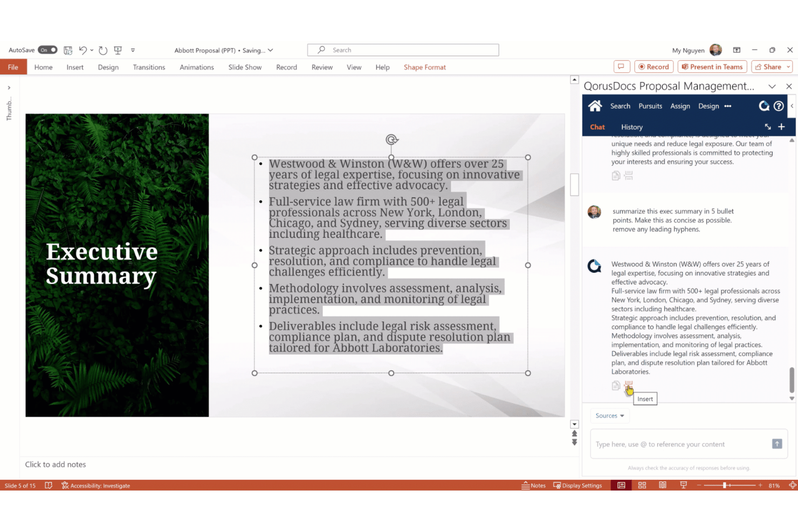Copy the bullet summary response icon
798x532 pixels.
616,385
